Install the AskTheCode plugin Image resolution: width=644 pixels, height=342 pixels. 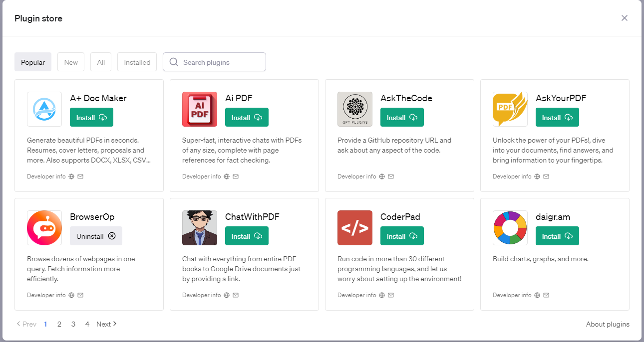(x=402, y=118)
